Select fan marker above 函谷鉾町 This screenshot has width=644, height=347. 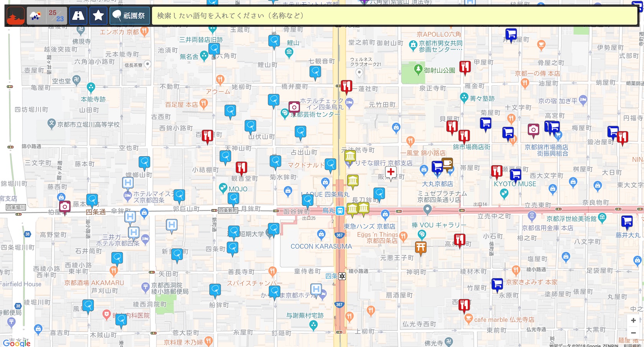(x=307, y=200)
